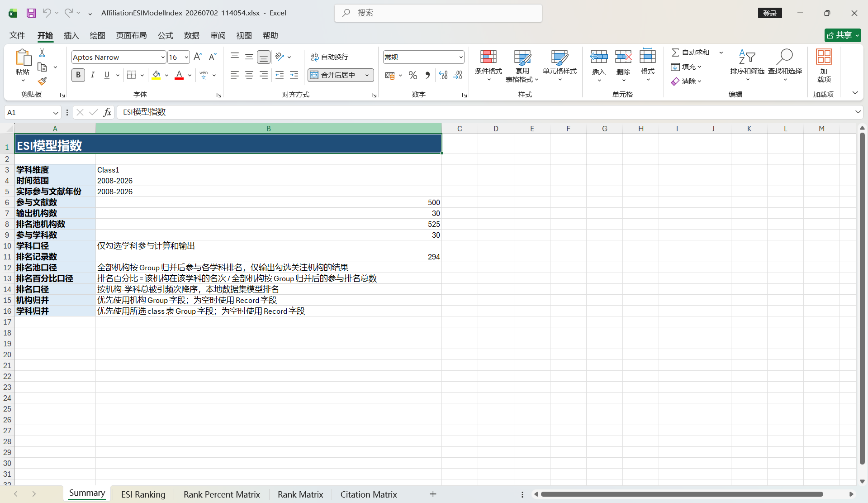This screenshot has width=868, height=503.
Task: Switch to the 数据 Data ribbon tab
Action: [x=191, y=35]
